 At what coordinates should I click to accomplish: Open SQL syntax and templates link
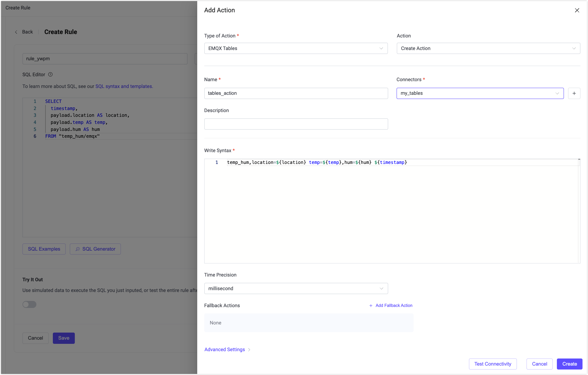click(124, 86)
